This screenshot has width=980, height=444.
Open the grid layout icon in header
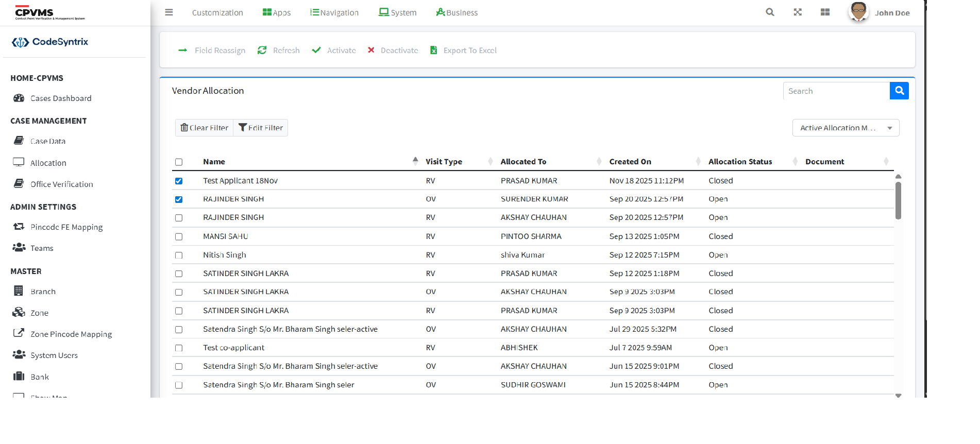825,12
